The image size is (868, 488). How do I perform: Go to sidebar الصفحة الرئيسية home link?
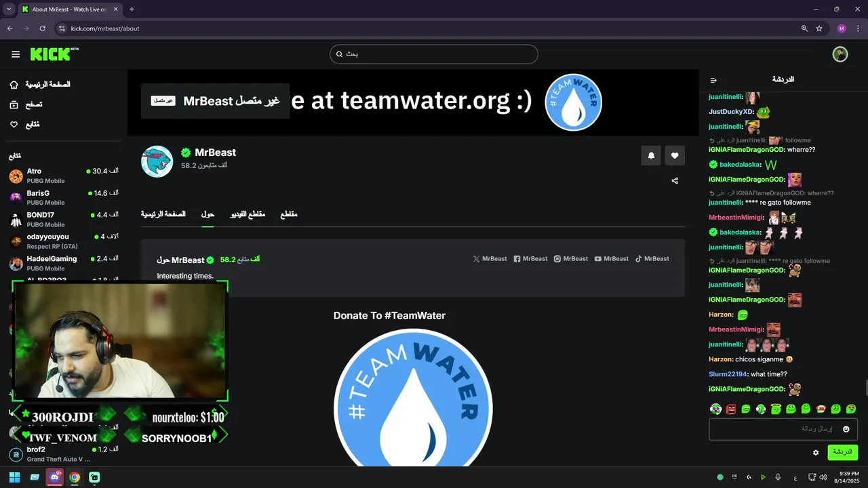point(40,85)
